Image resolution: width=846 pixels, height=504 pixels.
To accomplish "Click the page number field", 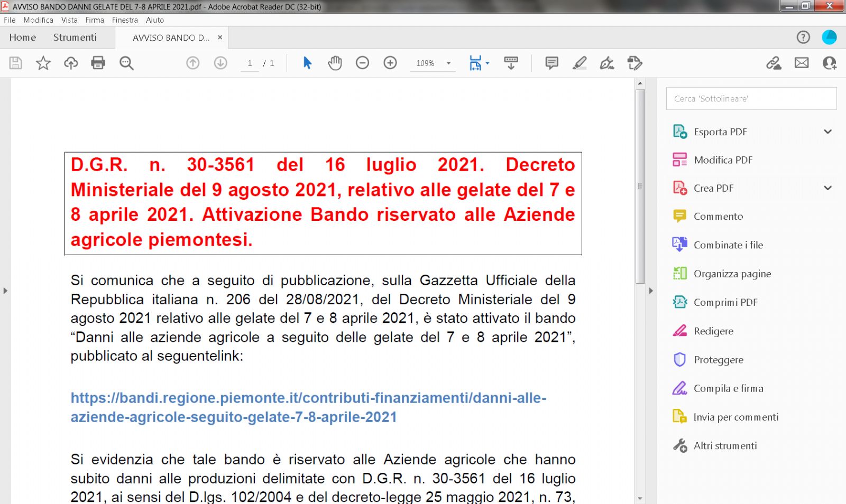I will 250,63.
